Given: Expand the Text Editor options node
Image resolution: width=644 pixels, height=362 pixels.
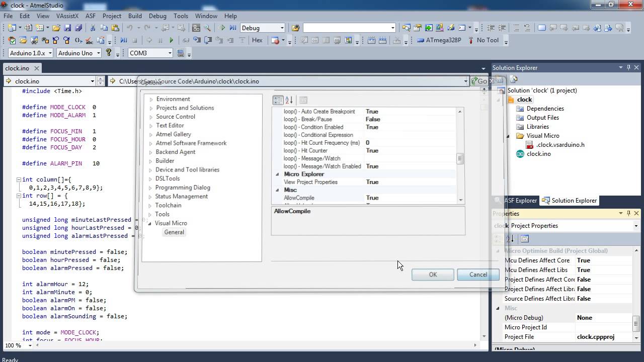Looking at the screenshot, I should click(x=151, y=126).
